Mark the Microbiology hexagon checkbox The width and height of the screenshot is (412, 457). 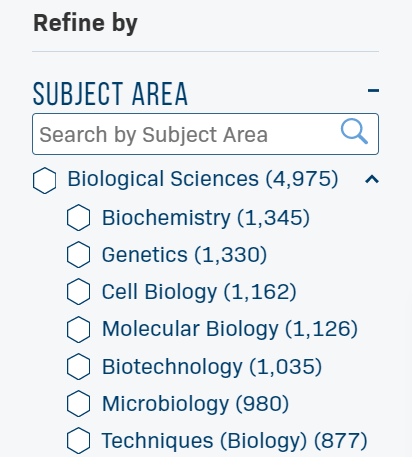click(78, 404)
